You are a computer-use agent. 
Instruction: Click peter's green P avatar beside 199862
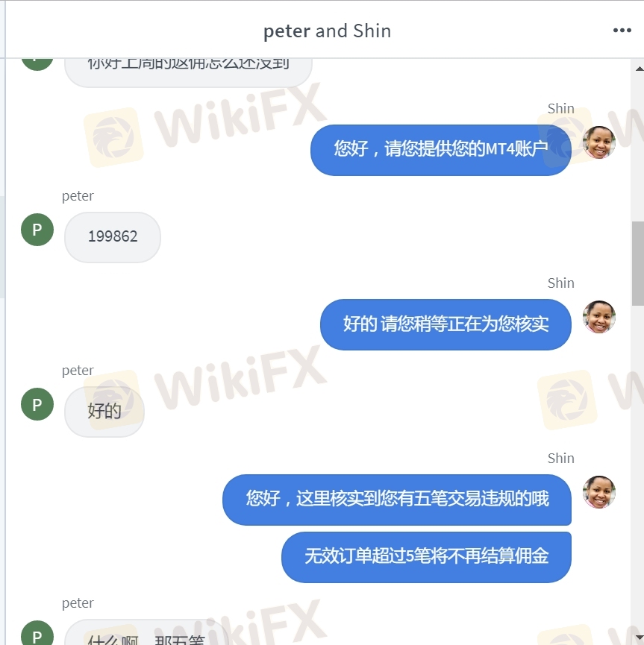(37, 230)
